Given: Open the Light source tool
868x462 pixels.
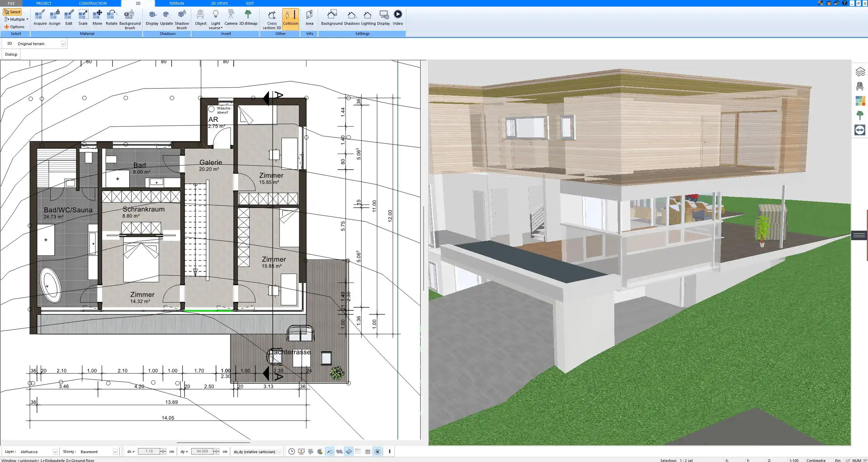Looking at the screenshot, I should tap(216, 19).
